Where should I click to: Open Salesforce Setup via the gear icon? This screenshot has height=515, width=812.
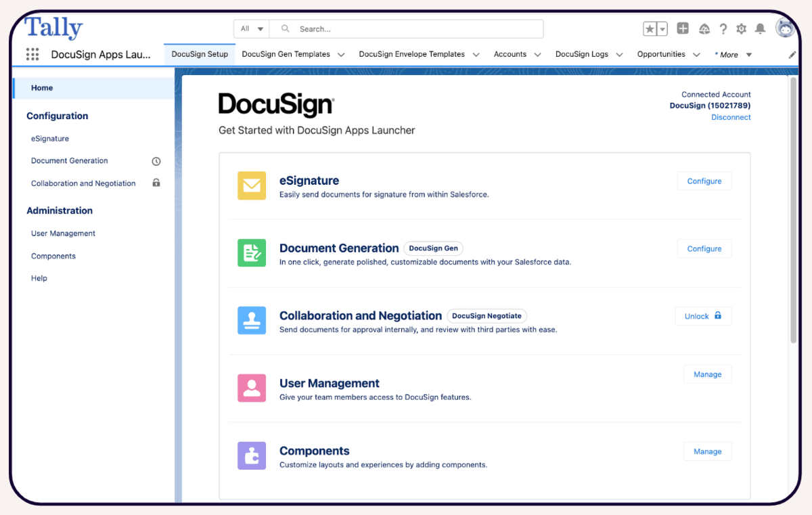click(740, 28)
